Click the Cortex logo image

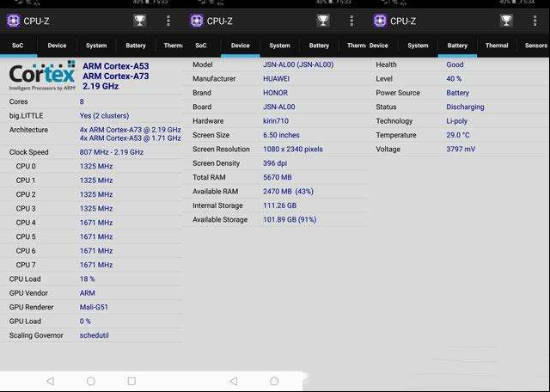coord(42,76)
